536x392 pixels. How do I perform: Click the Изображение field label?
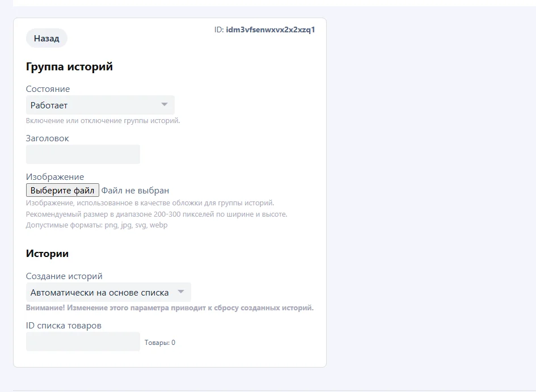coord(55,176)
